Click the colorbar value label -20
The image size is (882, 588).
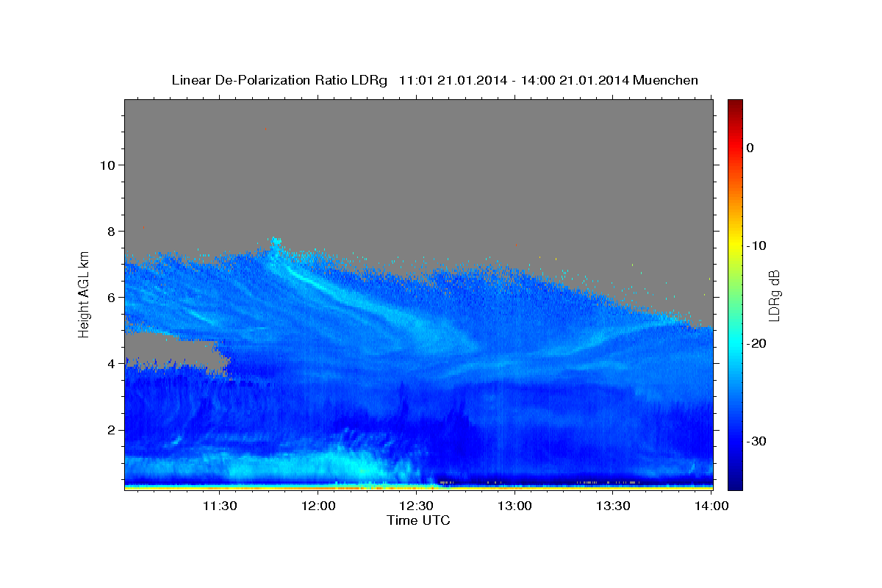pos(757,343)
